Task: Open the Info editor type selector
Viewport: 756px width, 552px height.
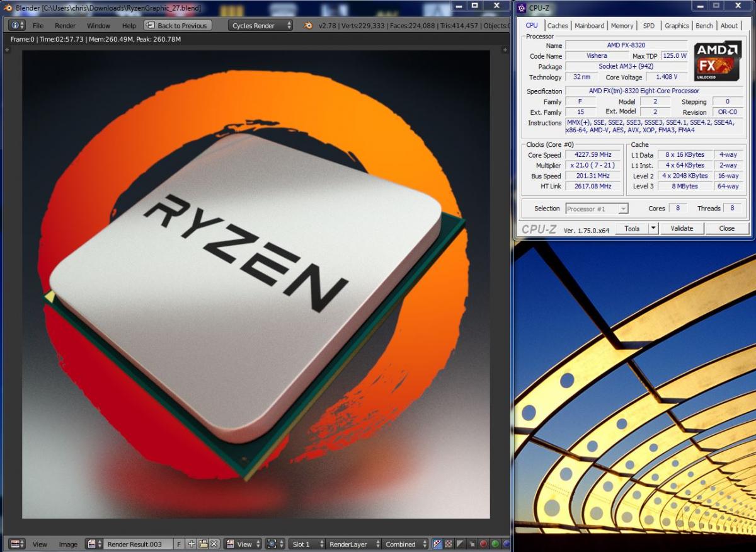Action: click(x=18, y=25)
